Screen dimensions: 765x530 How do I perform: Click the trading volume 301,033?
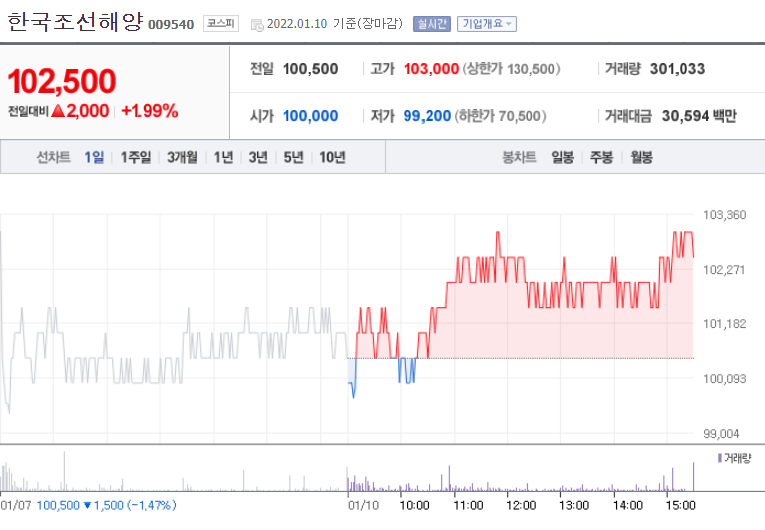tap(677, 69)
